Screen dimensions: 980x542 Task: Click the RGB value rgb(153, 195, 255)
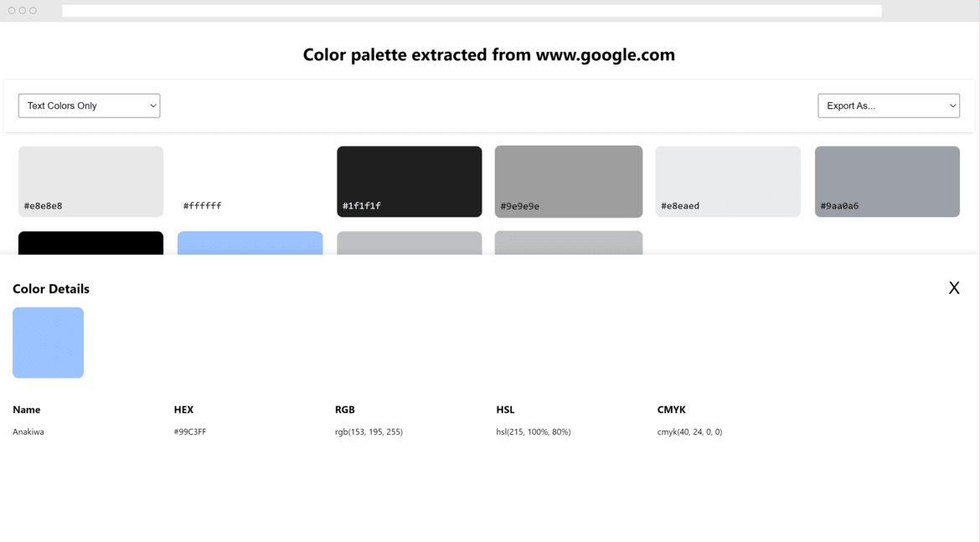tap(369, 432)
